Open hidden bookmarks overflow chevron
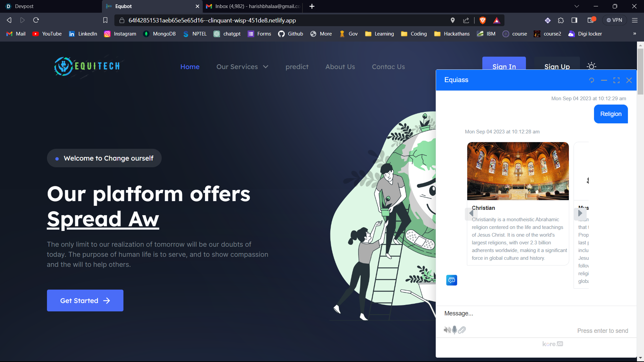Viewport: 644px width, 362px height. click(634, 34)
